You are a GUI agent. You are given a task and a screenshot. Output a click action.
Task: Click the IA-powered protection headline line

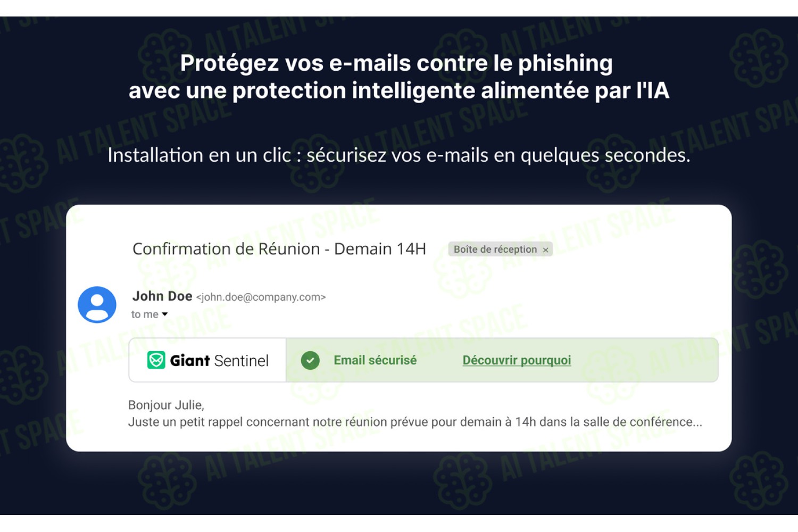point(399,90)
